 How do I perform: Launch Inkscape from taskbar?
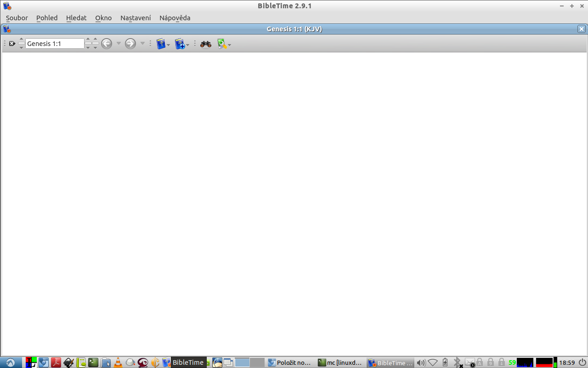[68, 362]
